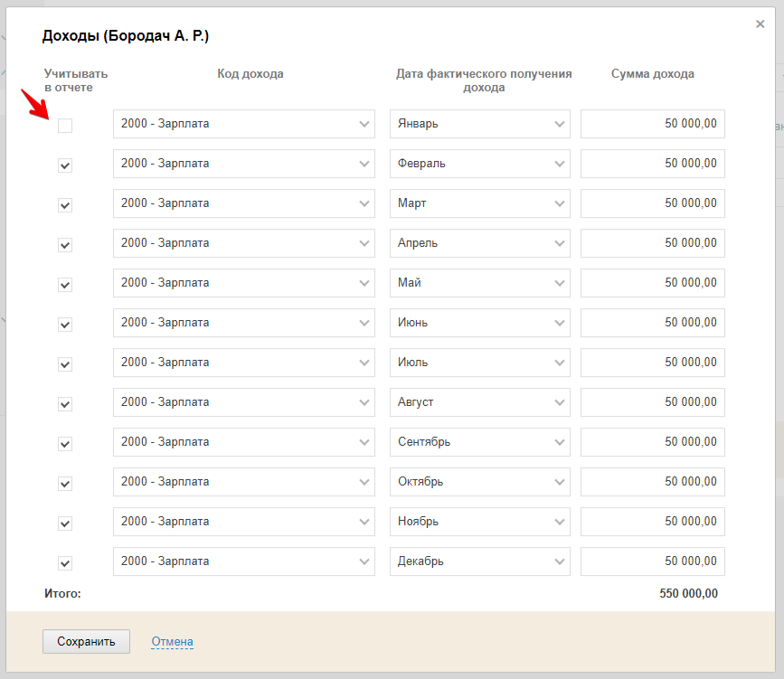Open the May income code dropdown
Image resolution: width=784 pixels, height=679 pixels.
point(243,283)
